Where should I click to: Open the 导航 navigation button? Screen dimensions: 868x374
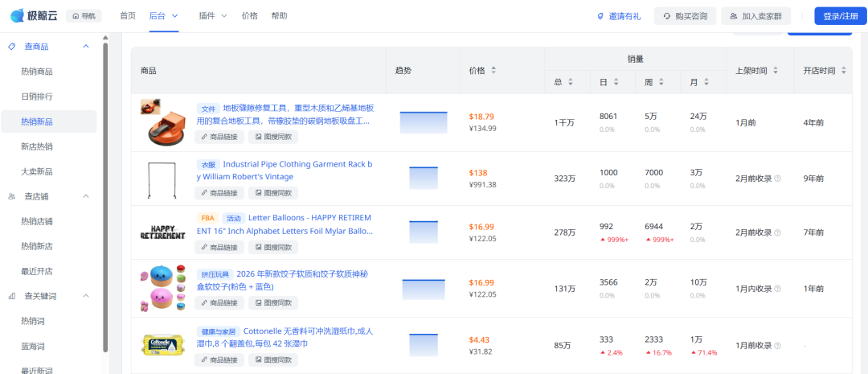(x=84, y=16)
